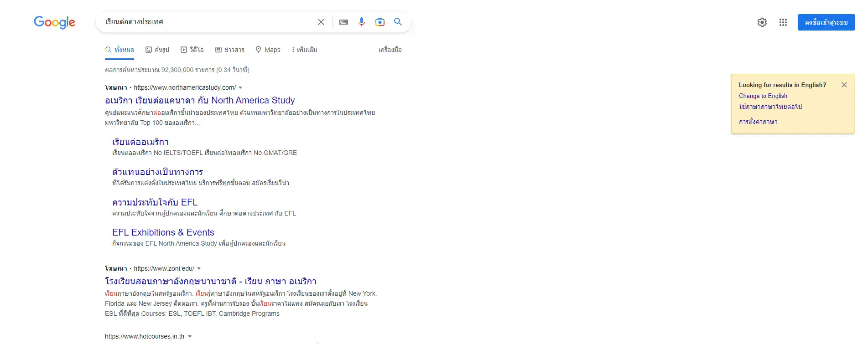
Task: Open the เพิ่มเติม (More) menu
Action: click(304, 50)
